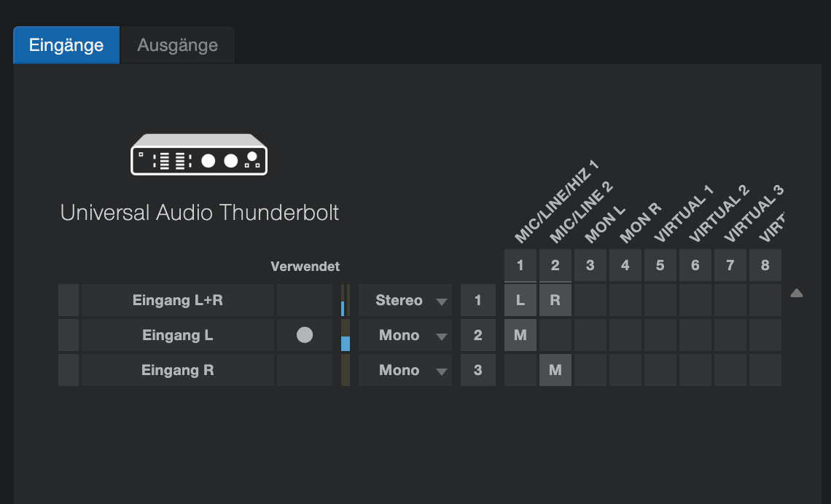Click column header 3 for MON L
This screenshot has height=504, width=831.
coord(590,265)
